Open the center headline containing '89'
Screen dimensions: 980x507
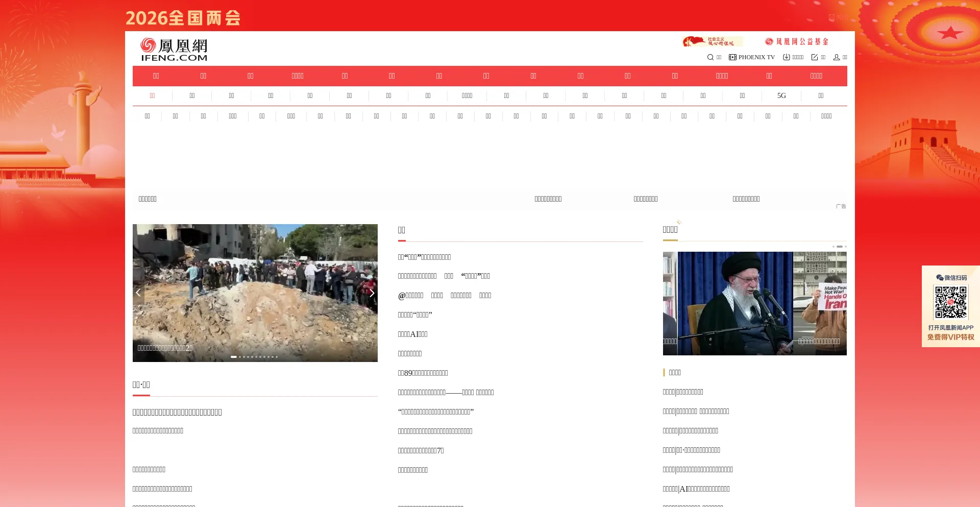click(x=423, y=373)
